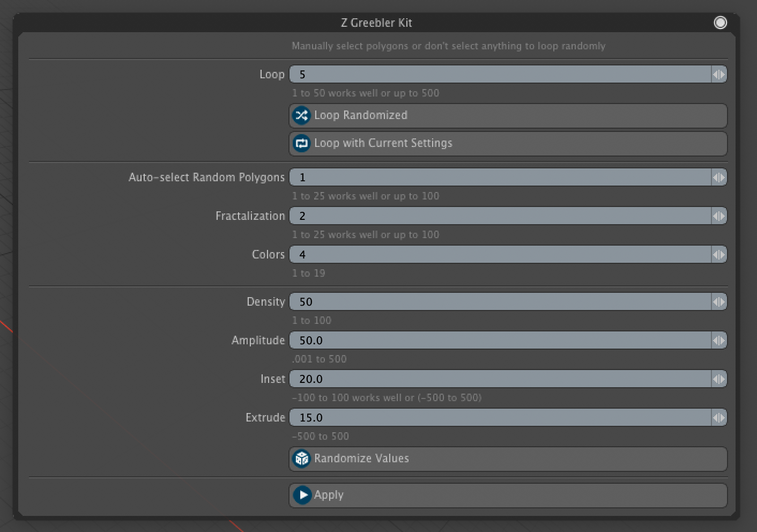Click the play icon on Apply

[x=302, y=495]
